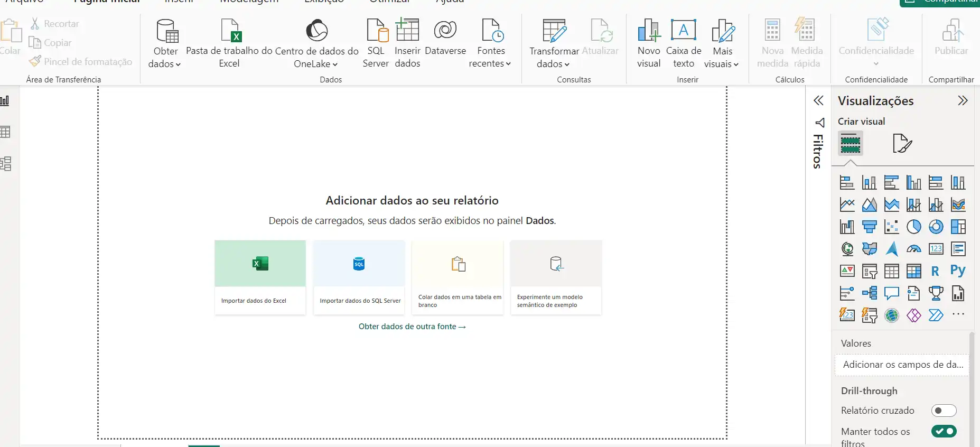
Task: Select the stacked bar chart visual
Action: (847, 183)
